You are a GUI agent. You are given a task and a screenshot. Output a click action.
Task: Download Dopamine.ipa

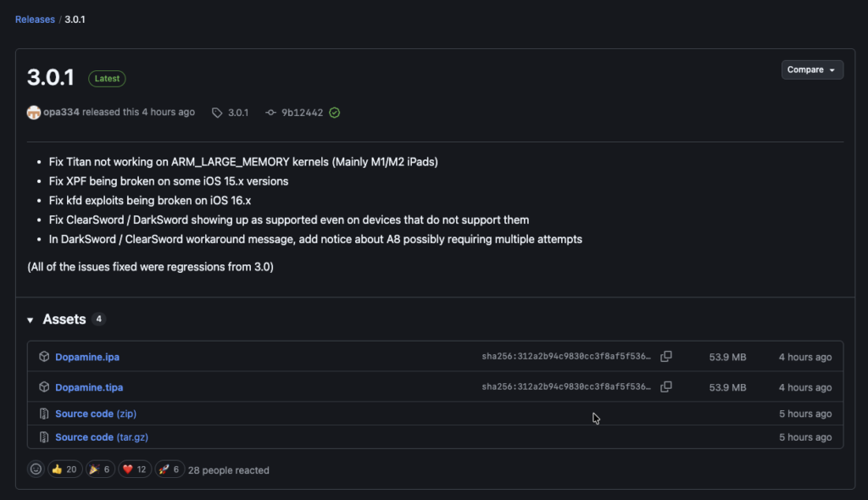pos(87,357)
